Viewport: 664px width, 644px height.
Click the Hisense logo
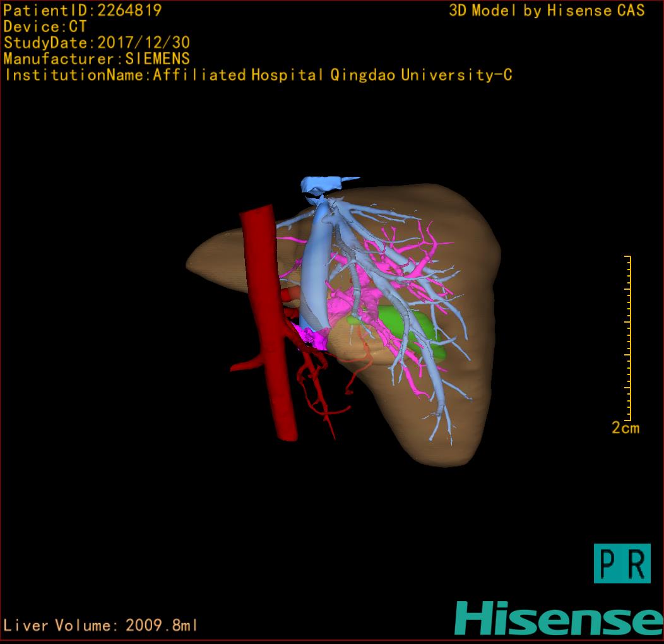559,617
